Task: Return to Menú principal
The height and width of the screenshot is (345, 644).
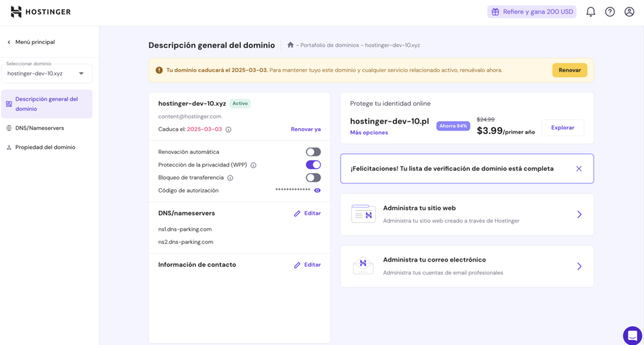Action: 31,42
